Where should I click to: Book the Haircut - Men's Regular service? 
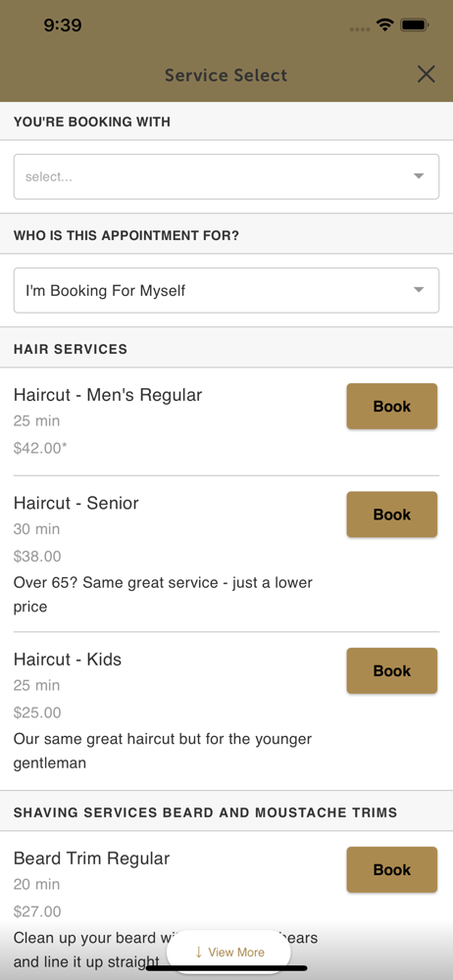[391, 407]
